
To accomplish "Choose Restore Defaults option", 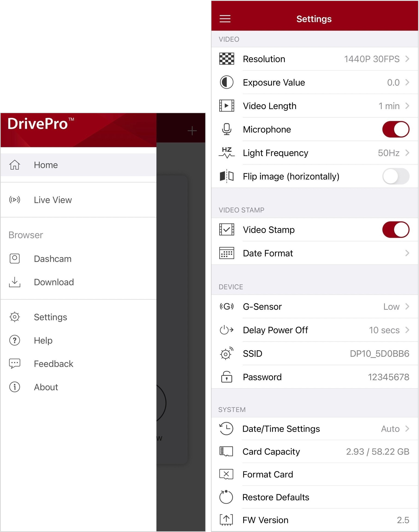I will point(315,497).
